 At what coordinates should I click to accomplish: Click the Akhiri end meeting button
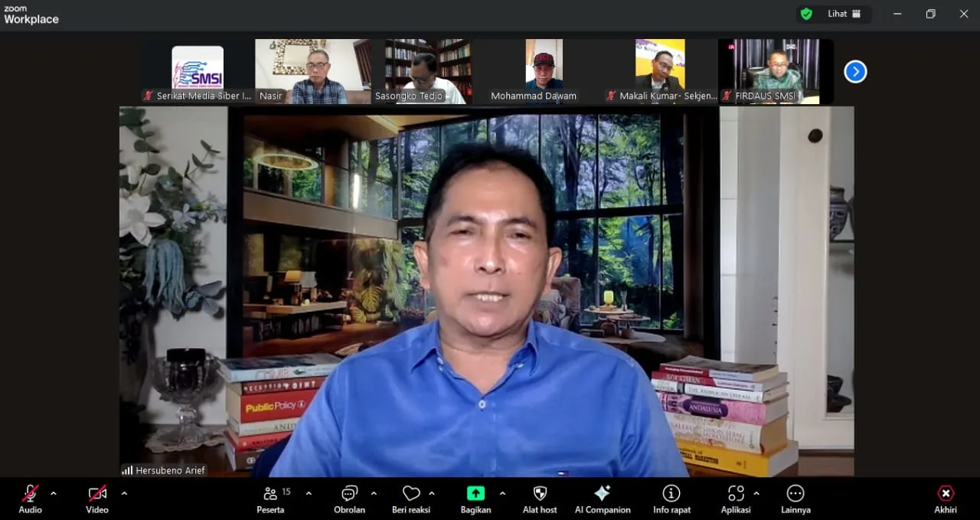(x=946, y=499)
